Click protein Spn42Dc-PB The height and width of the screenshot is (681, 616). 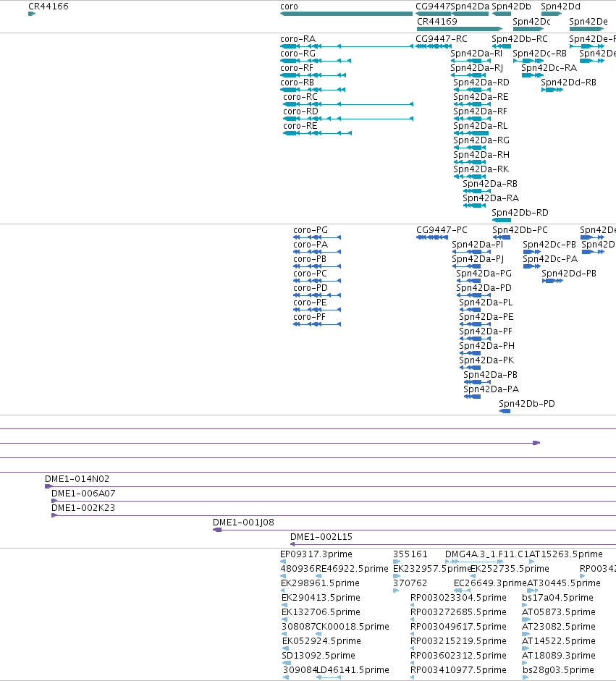pos(549,245)
